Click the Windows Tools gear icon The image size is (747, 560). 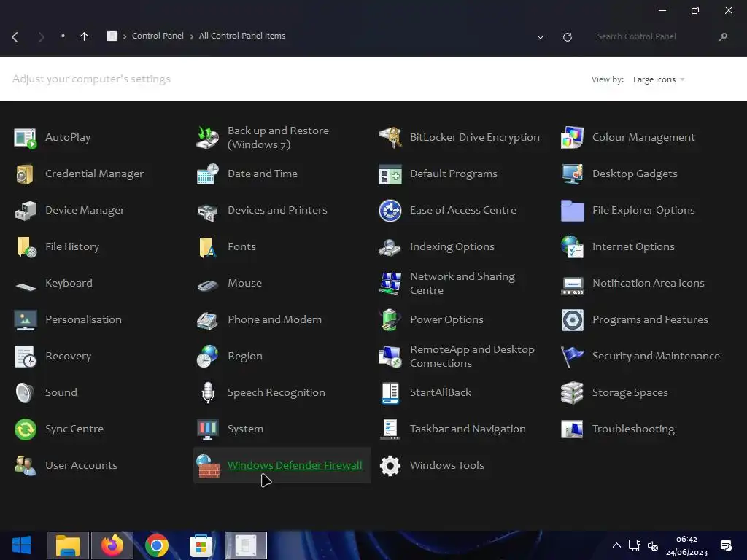coord(390,466)
